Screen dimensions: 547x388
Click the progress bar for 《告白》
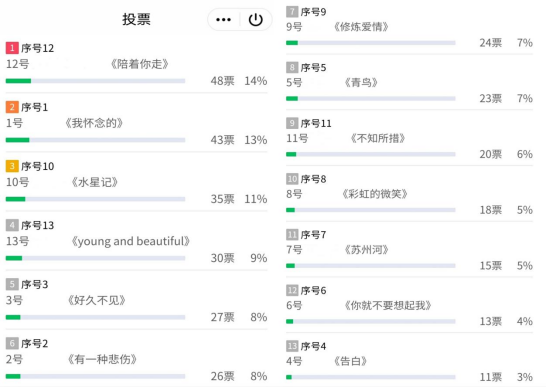pyautogui.click(x=370, y=377)
